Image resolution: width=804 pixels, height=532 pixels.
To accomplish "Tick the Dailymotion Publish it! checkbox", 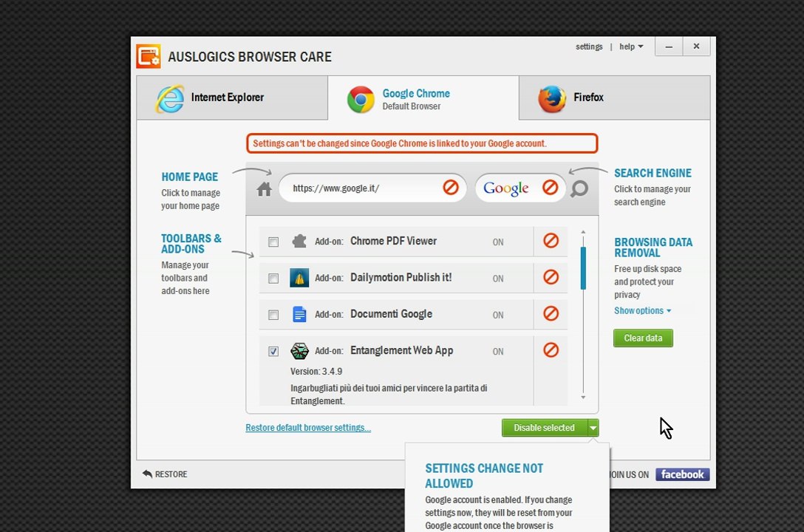I will pos(273,279).
